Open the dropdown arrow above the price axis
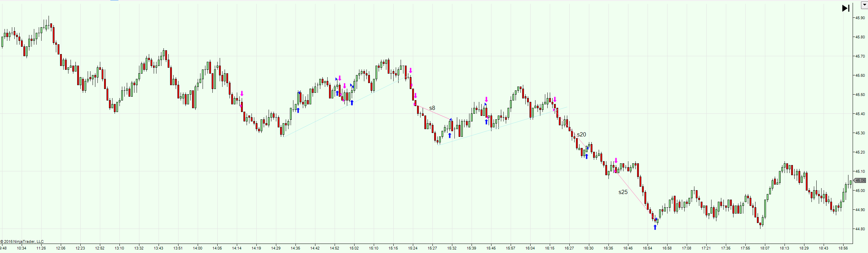This screenshot has height=253, width=868. coord(865,5)
